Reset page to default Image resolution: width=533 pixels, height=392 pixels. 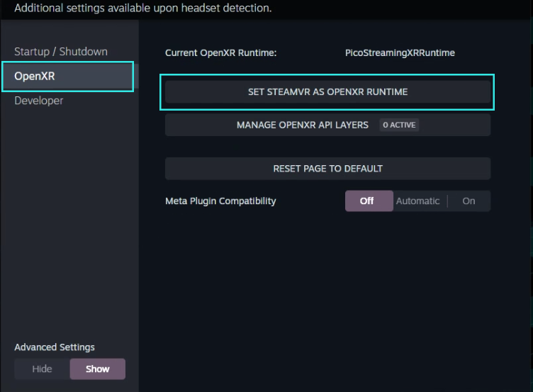[x=327, y=169]
